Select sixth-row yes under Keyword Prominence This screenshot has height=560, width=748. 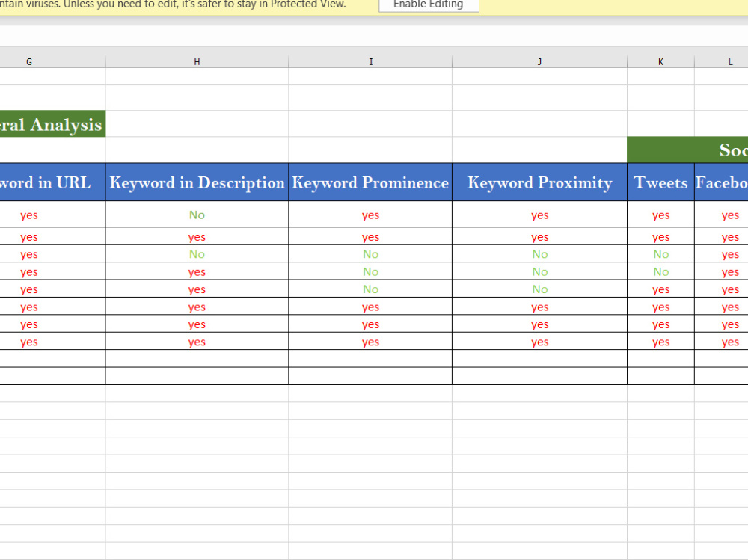click(371, 307)
